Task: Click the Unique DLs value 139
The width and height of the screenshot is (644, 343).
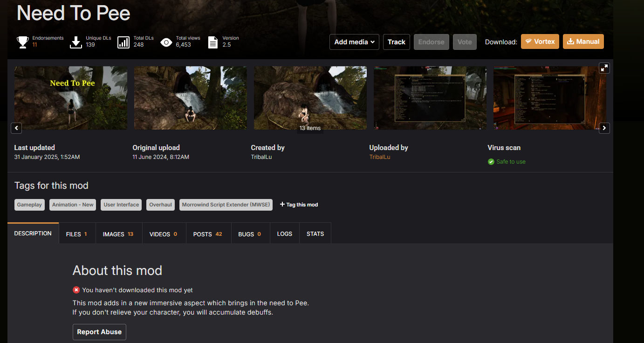Action: [x=90, y=45]
